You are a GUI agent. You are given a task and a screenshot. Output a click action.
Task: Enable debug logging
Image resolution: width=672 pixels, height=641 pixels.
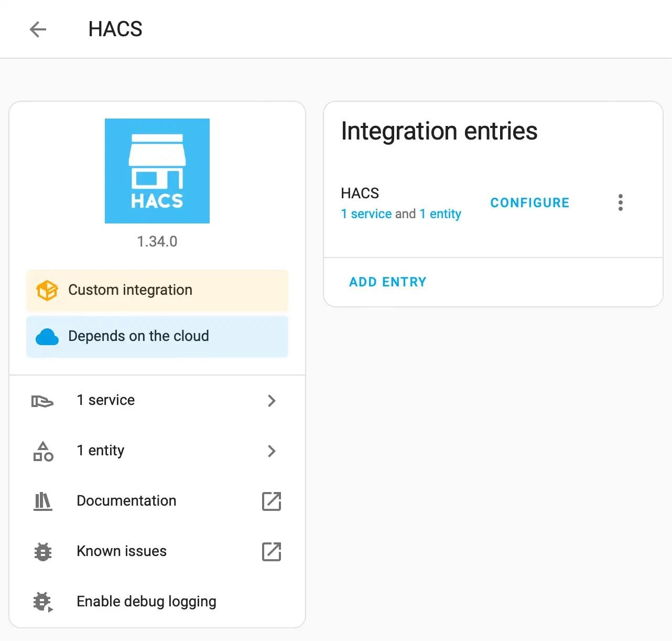tap(146, 602)
